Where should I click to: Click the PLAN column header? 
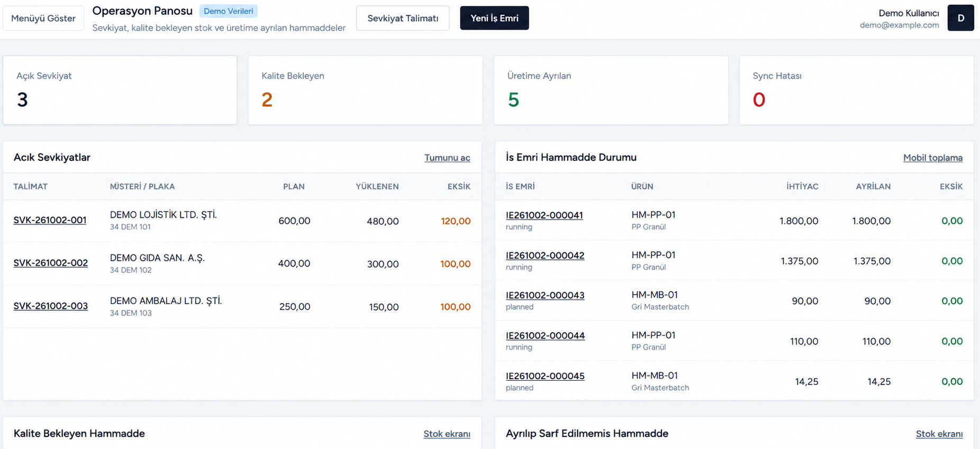pyautogui.click(x=294, y=186)
